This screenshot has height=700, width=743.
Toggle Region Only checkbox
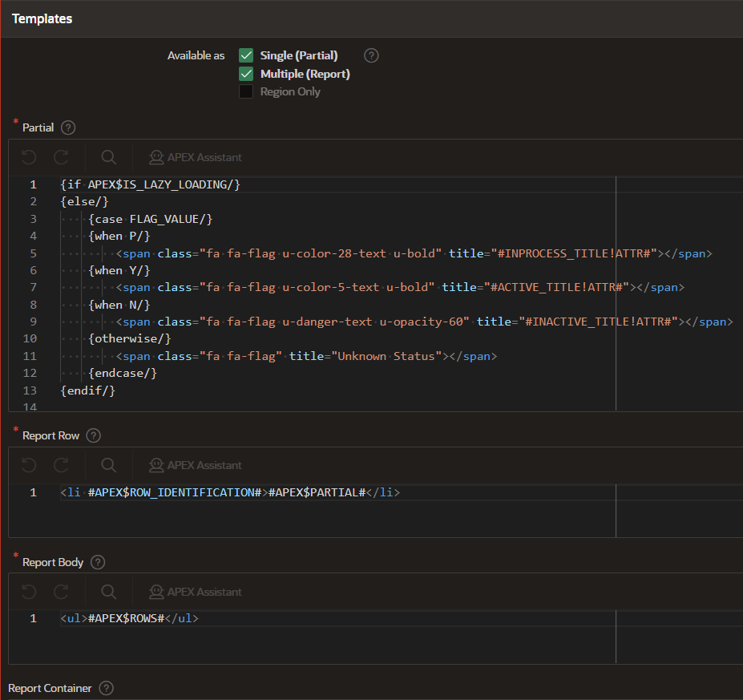click(x=246, y=91)
